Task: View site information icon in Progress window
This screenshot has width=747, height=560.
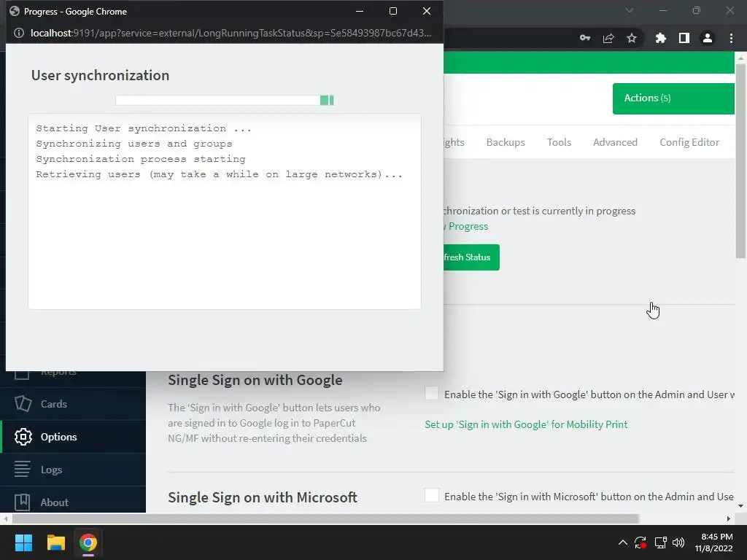Action: (x=18, y=33)
